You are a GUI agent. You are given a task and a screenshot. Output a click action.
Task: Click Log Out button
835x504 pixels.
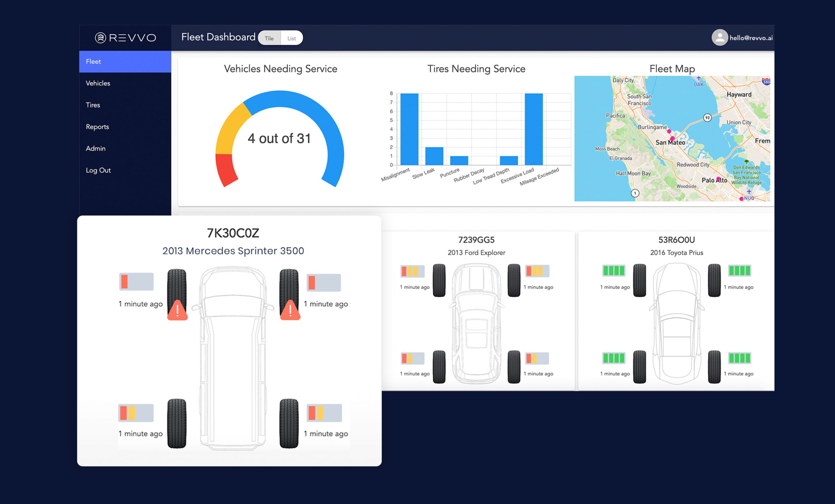98,170
